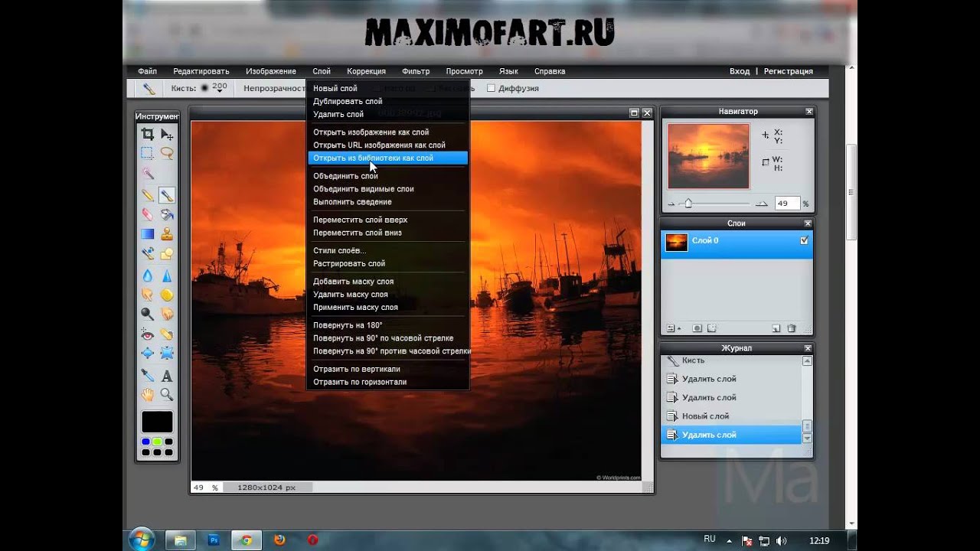The image size is (980, 551).
Task: Select the Magic Wand tool
Action: [x=148, y=174]
